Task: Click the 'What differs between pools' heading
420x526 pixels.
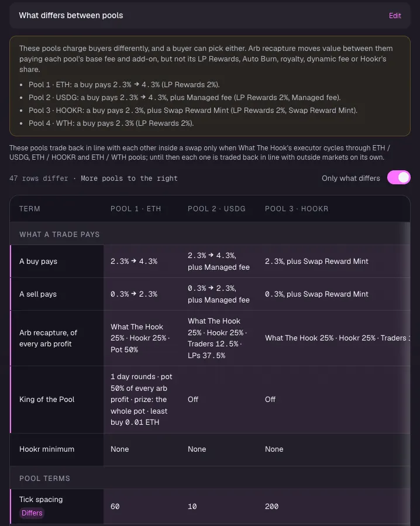Action: coord(71,15)
